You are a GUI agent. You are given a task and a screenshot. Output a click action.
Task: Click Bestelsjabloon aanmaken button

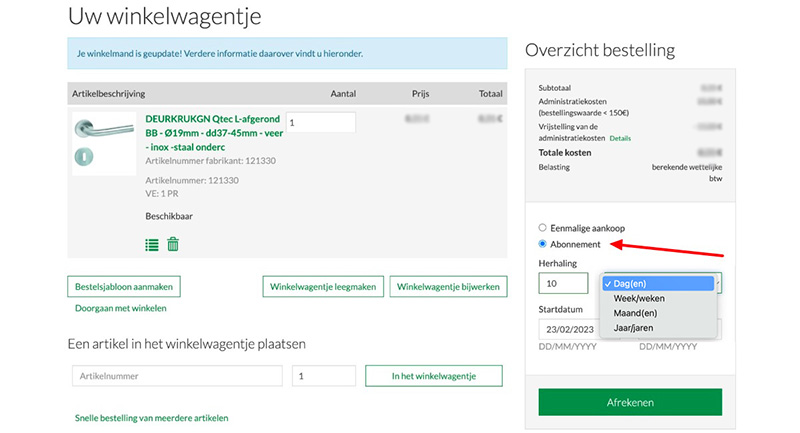[x=125, y=287]
